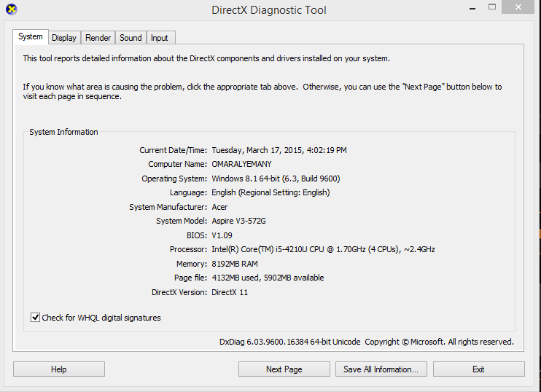The width and height of the screenshot is (541, 392).
Task: Click system model Aspire V3-572G
Action: pyautogui.click(x=238, y=221)
